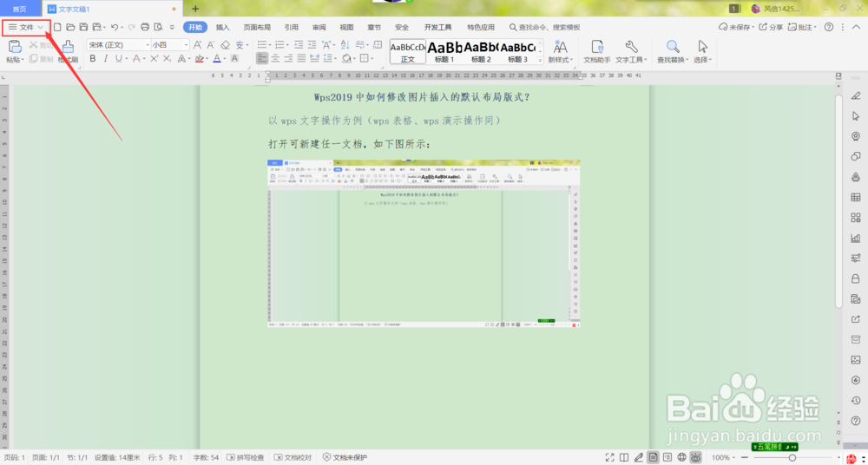This screenshot has height=465, width=868.
Task: Click the full screen icon in status bar
Action: pyautogui.click(x=610, y=457)
